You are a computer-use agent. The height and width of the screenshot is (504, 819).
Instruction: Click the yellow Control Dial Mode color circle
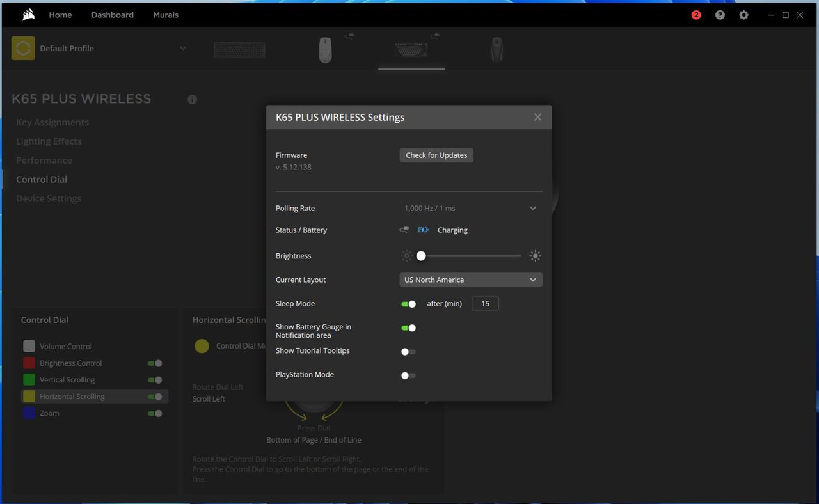point(202,346)
